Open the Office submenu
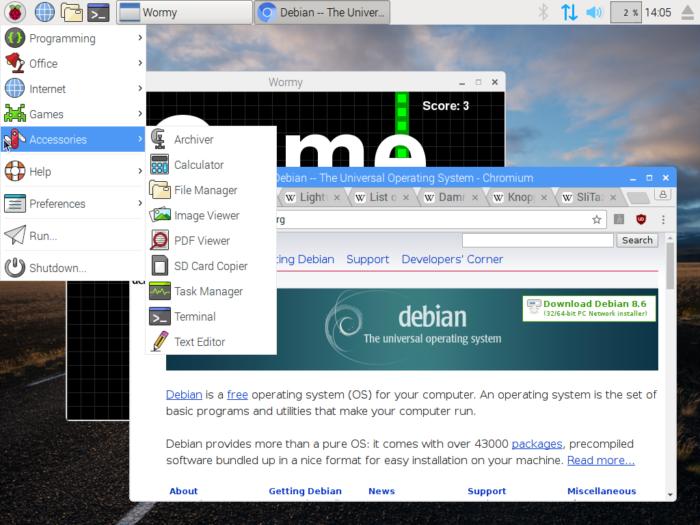 73,63
